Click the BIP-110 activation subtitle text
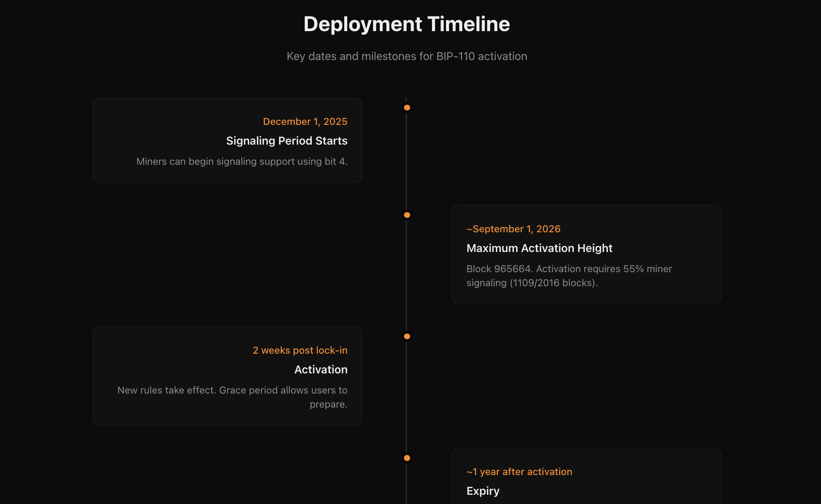This screenshot has width=821, height=504. 407,56
